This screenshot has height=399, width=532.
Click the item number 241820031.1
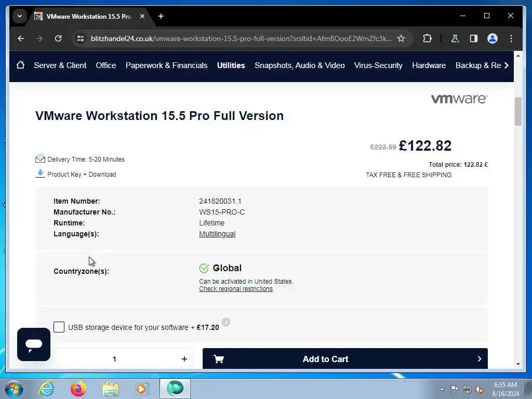(220, 201)
